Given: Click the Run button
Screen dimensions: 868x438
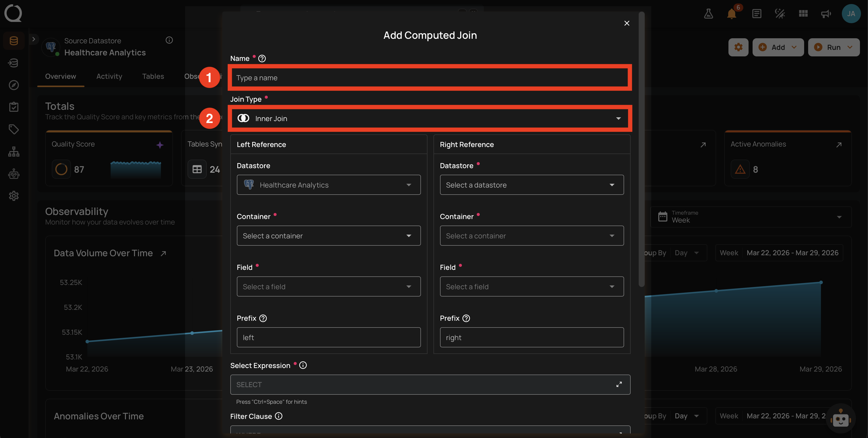Looking at the screenshot, I should pos(834,47).
